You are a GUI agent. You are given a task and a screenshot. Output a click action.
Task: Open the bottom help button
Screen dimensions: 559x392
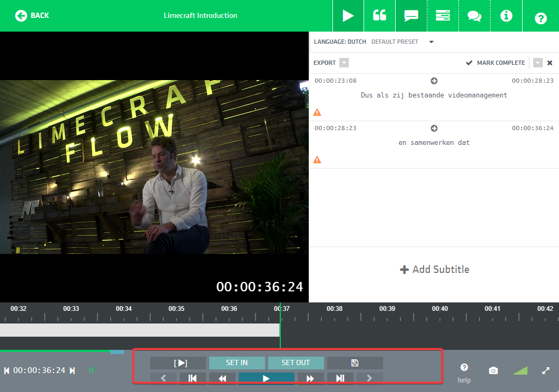click(464, 373)
